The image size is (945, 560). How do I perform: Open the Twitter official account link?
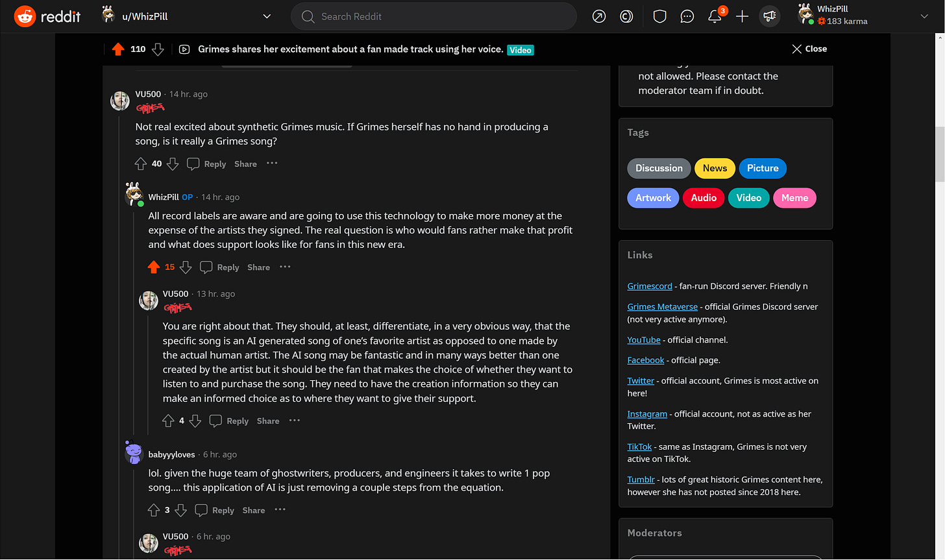coord(641,381)
